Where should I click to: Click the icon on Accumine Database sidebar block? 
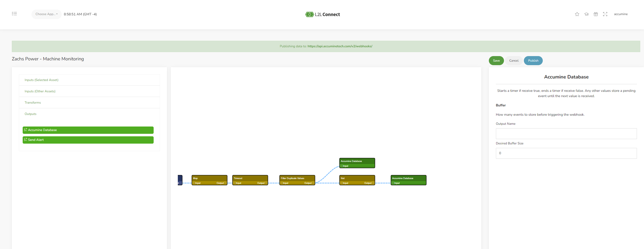[x=25, y=130]
